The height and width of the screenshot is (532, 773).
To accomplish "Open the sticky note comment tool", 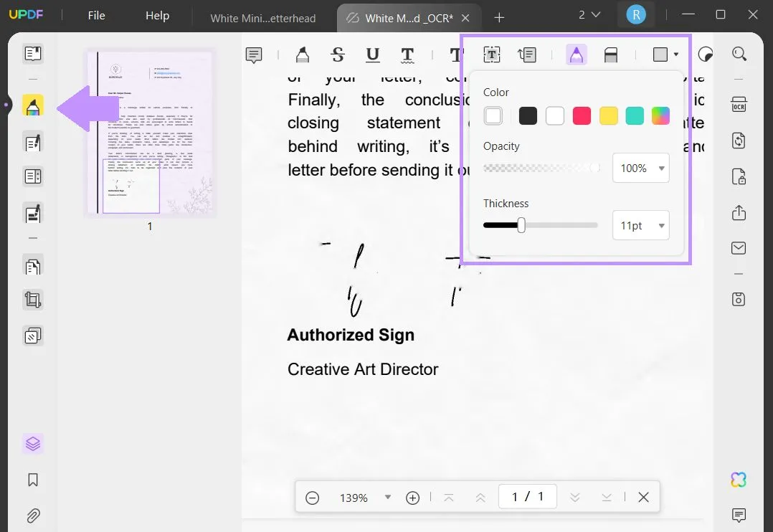I will coord(254,54).
